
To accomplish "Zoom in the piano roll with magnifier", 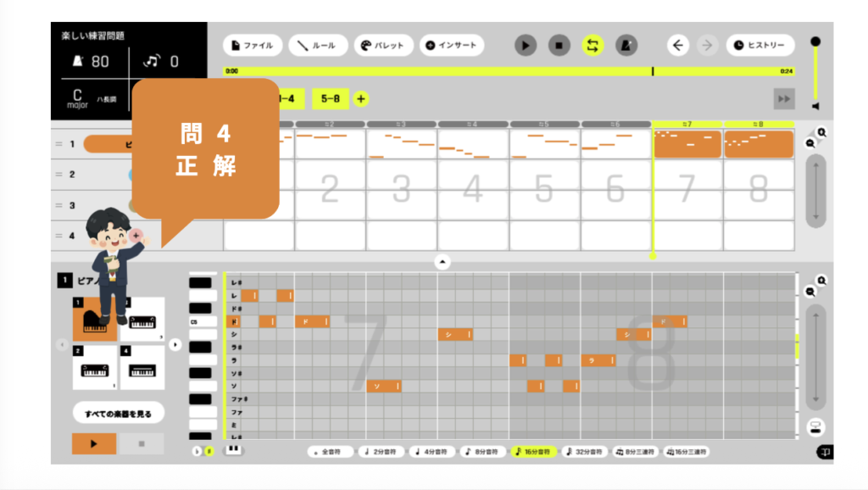I will [x=821, y=281].
